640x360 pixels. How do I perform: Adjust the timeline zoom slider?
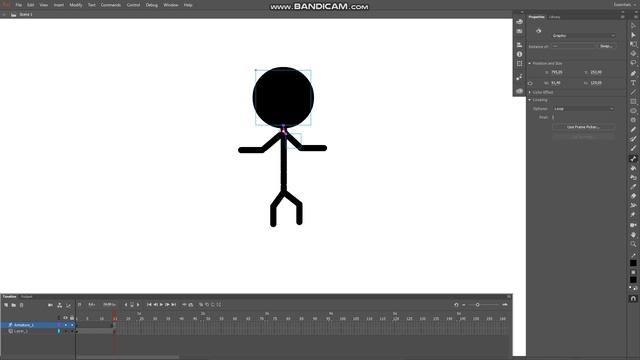click(477, 304)
